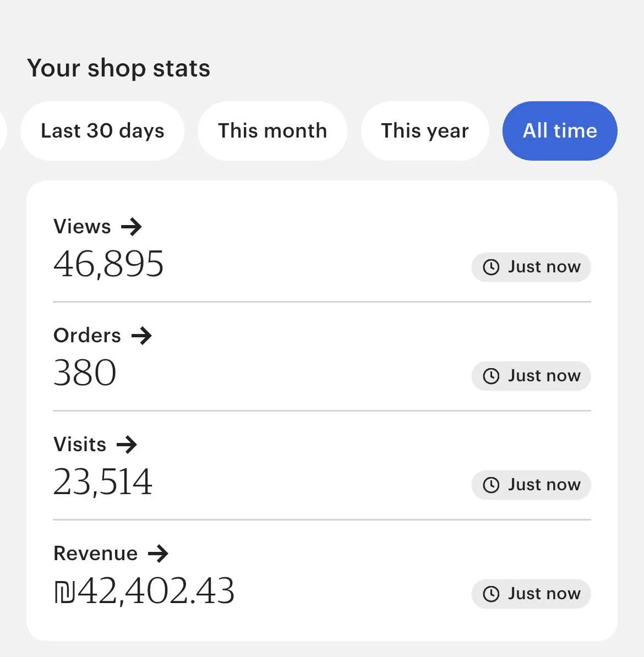The width and height of the screenshot is (644, 657).
Task: Click the arrow icon next to Orders
Action: [x=141, y=336]
